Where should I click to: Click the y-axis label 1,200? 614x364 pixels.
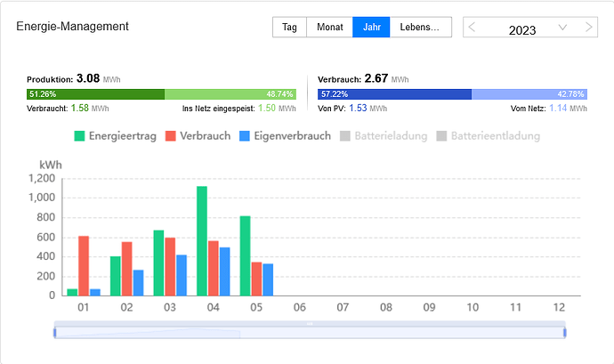(x=42, y=179)
